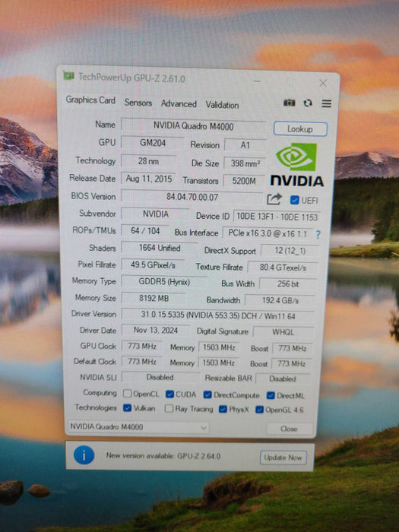Close GPU-Z window with X
The width and height of the screenshot is (399, 532).
pos(323,83)
